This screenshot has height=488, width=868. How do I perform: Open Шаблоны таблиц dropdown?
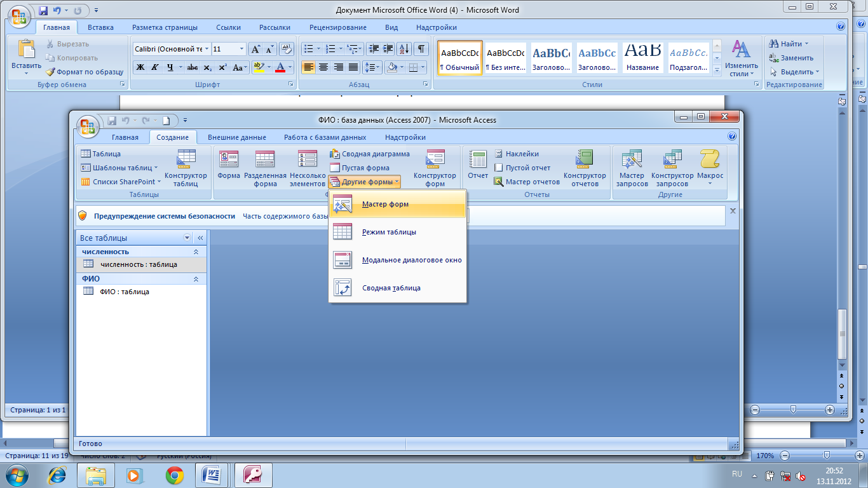click(119, 168)
